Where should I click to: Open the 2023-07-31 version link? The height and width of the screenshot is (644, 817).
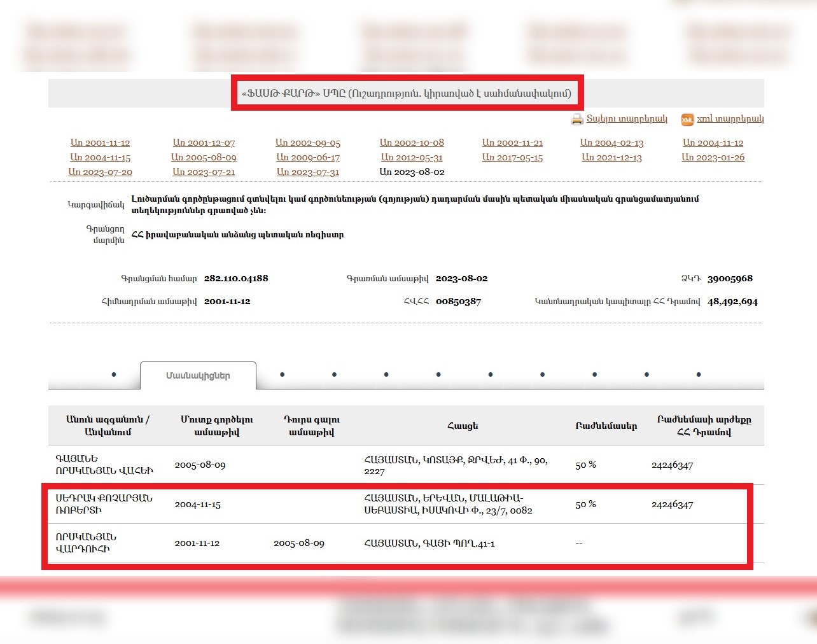[x=308, y=172]
